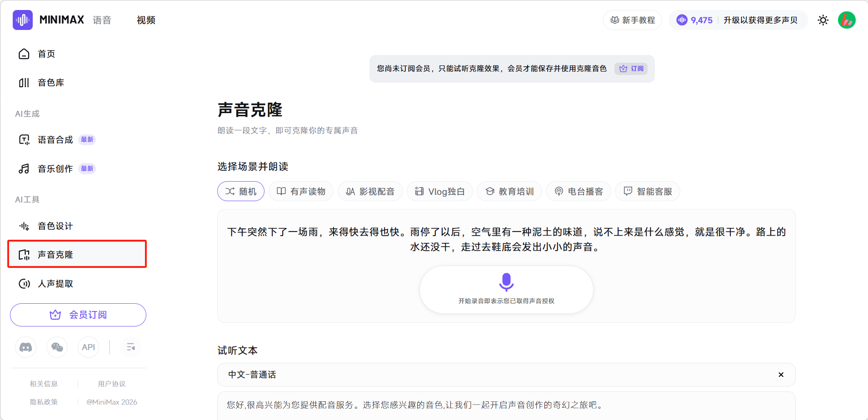Select the 有声读物 scene chip
This screenshot has height=420, width=868.
[x=301, y=192]
